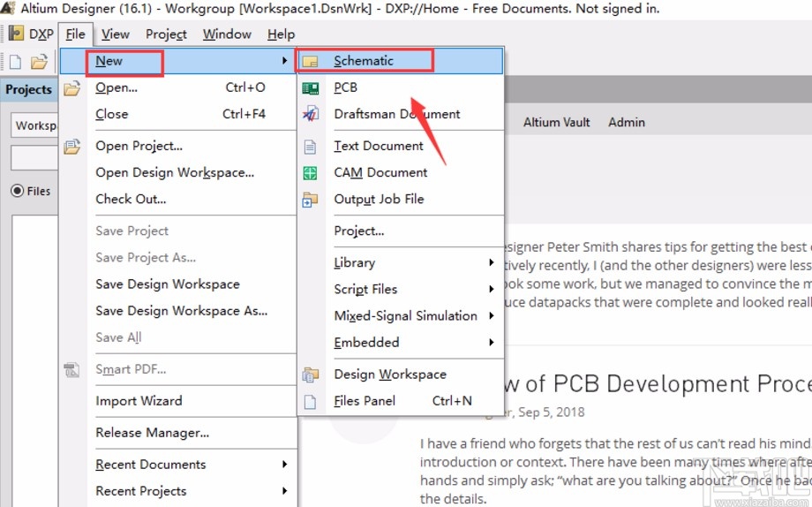
Task: Expand the Script Files submenu arrow
Action: click(491, 289)
